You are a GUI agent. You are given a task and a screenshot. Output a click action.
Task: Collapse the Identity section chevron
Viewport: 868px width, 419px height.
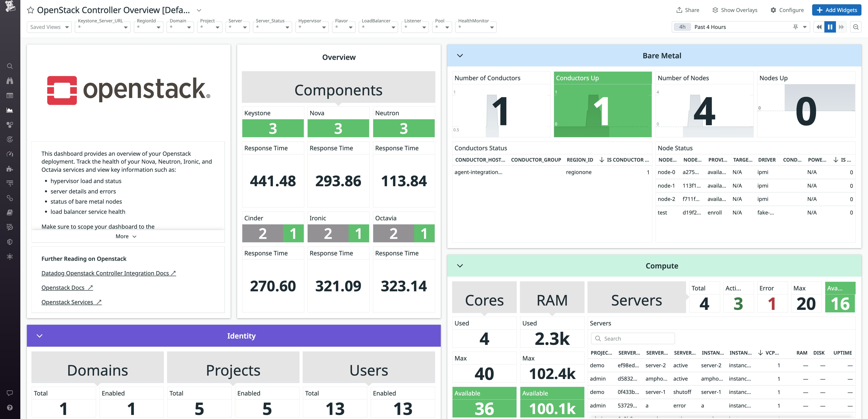(x=39, y=335)
